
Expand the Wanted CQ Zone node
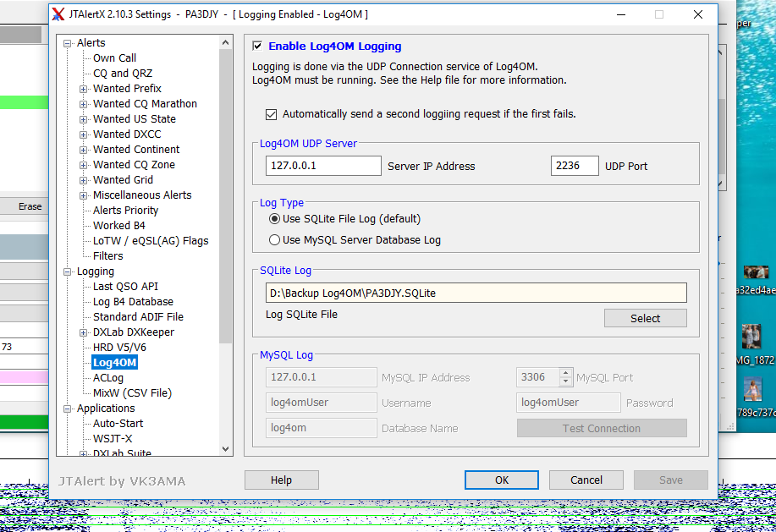(84, 165)
